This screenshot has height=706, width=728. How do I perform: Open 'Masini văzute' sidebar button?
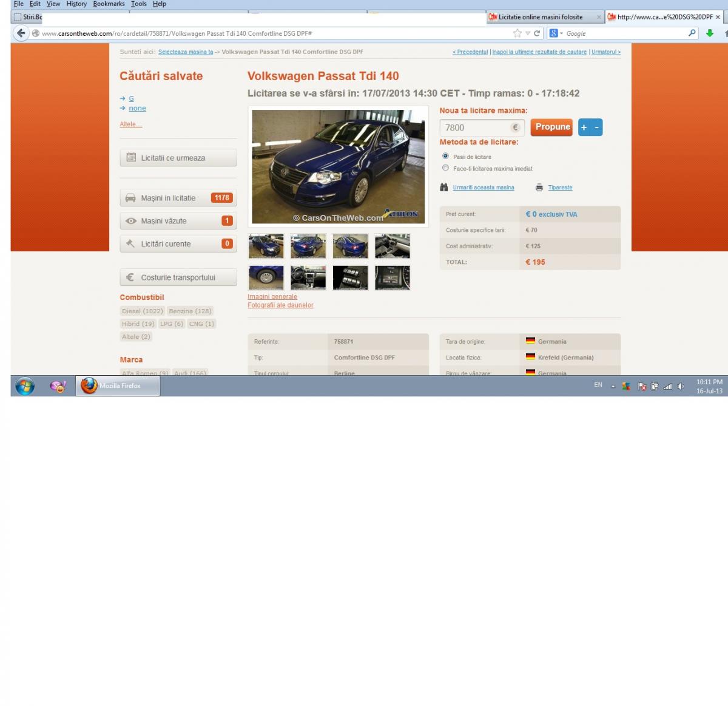coord(178,221)
